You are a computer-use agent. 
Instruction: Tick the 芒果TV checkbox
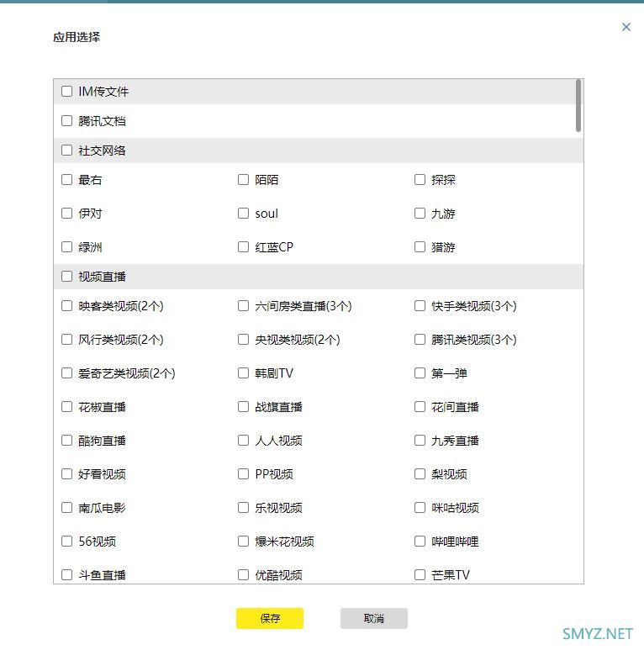420,574
